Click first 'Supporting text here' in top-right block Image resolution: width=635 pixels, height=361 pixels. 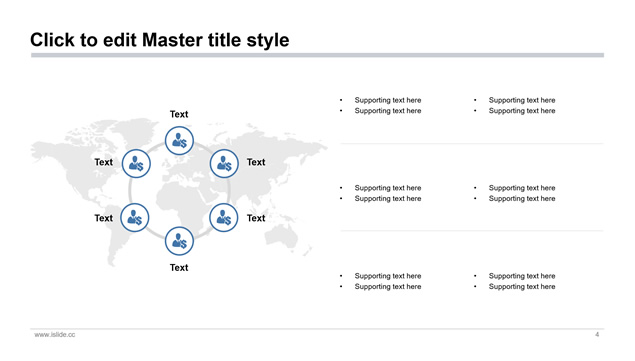pos(522,100)
